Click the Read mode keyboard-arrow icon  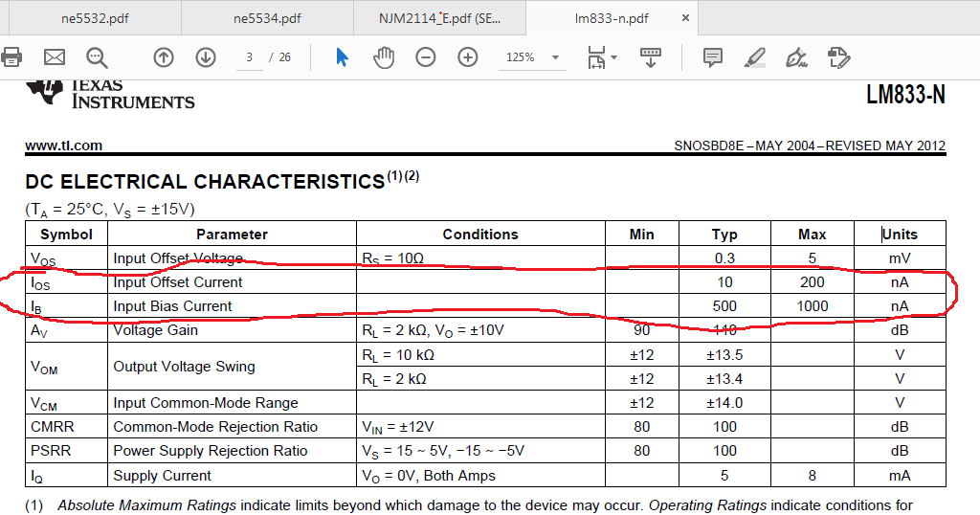click(x=651, y=57)
